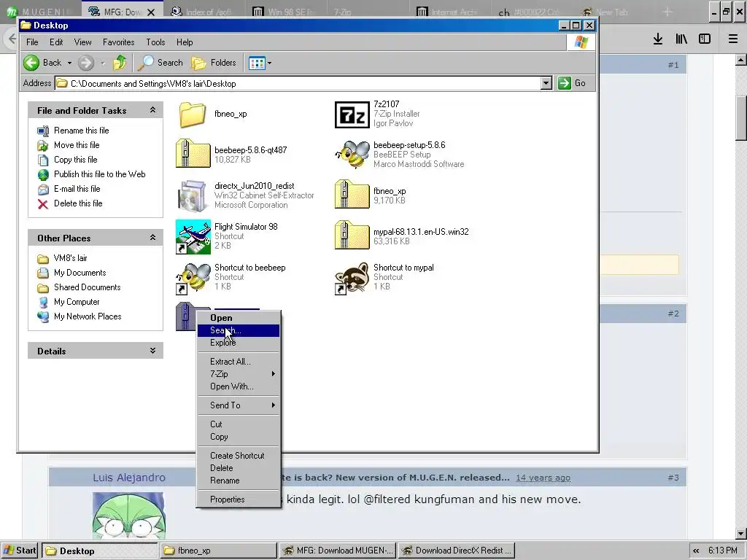This screenshot has height=560, width=747.
Task: Choose Properties in the context menu
Action: tap(239, 499)
